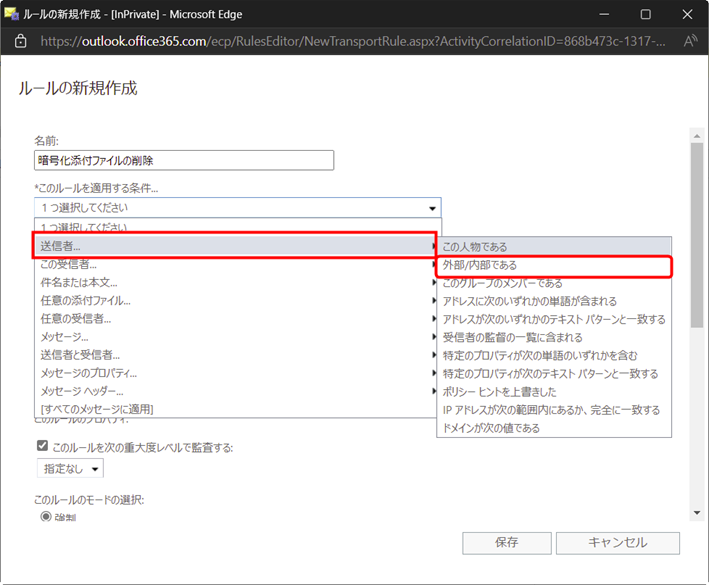The image size is (709, 585).
Task: Choose submenu item 受信者の監督の一覧に含まれる
Action: pyautogui.click(x=554, y=338)
